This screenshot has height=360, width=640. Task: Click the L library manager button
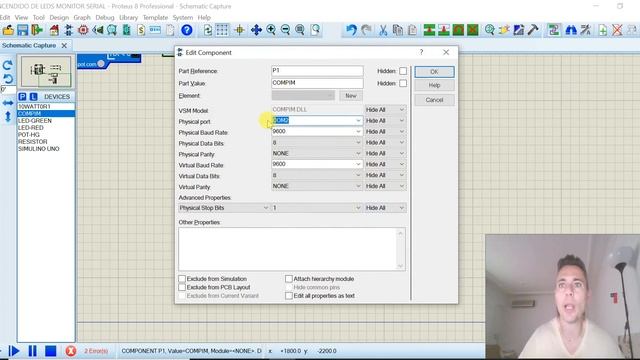[x=33, y=97]
